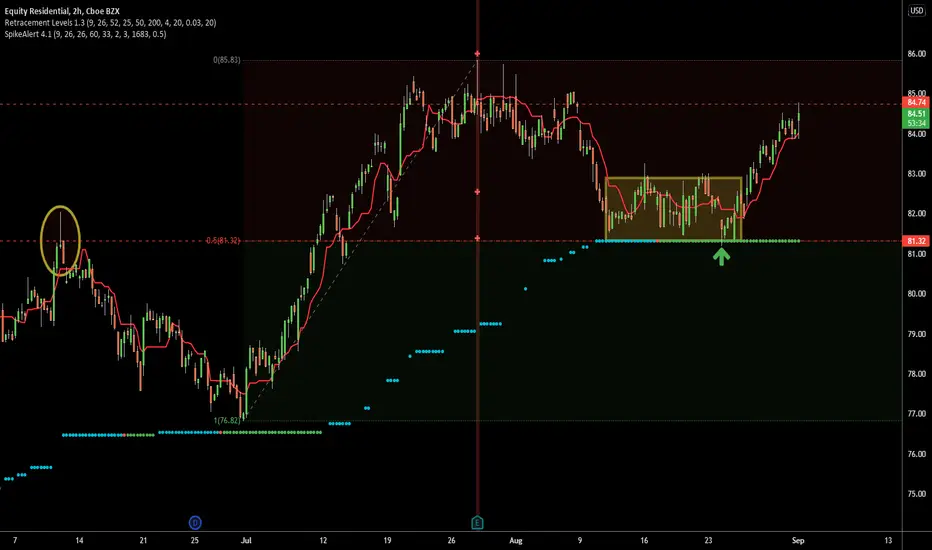Image resolution: width=932 pixels, height=550 pixels.
Task: Click the 75.00 price axis label
Action: [916, 494]
